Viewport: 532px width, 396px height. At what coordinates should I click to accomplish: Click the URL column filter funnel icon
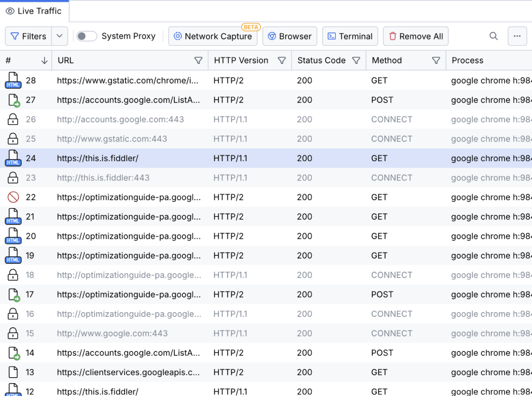[x=198, y=61]
